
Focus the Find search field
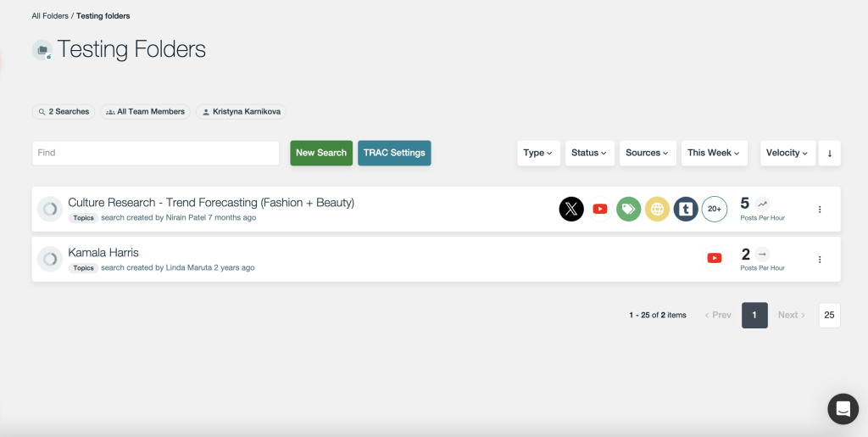[x=156, y=153]
